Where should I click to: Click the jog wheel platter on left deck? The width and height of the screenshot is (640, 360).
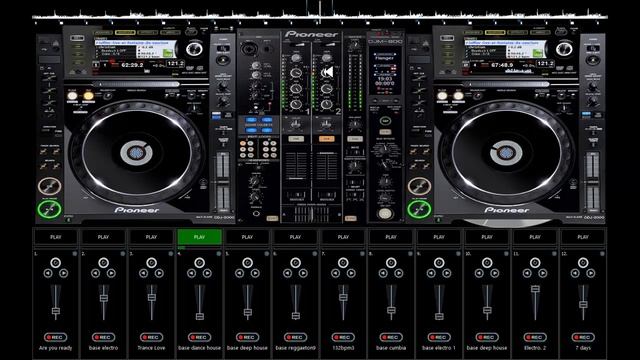(136, 153)
